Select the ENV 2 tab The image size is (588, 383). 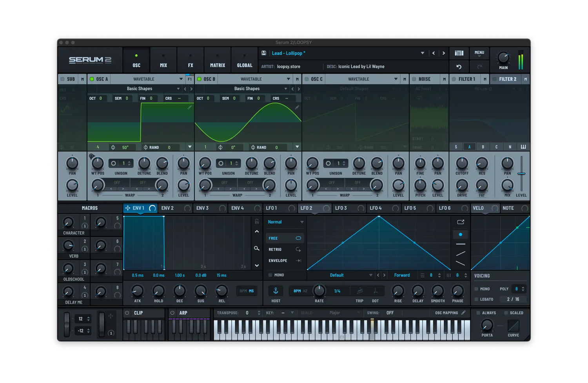point(176,208)
